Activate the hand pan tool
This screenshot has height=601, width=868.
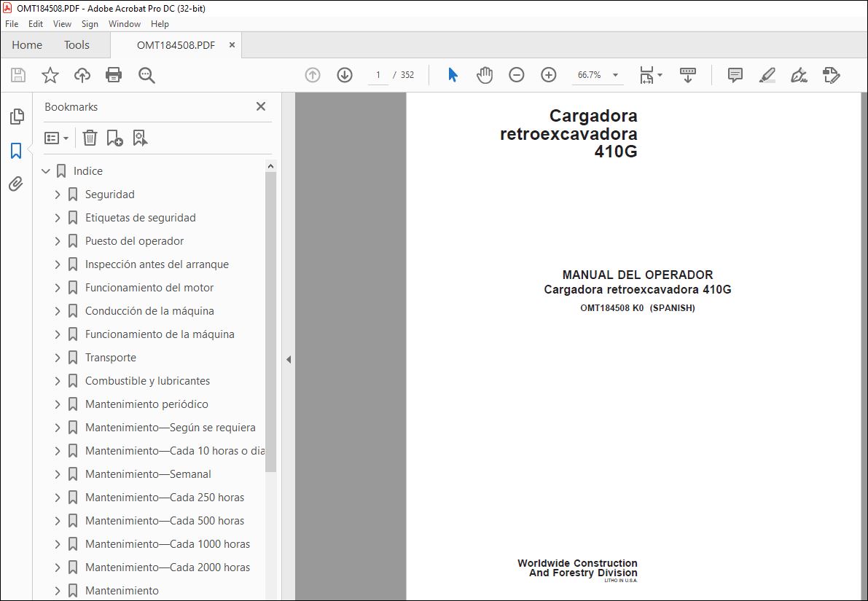[x=485, y=75]
